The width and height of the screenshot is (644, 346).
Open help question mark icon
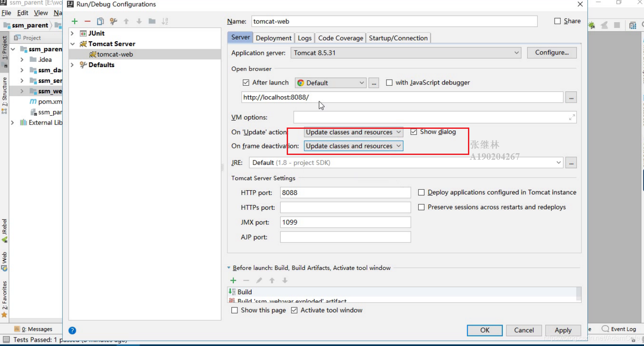(x=73, y=330)
